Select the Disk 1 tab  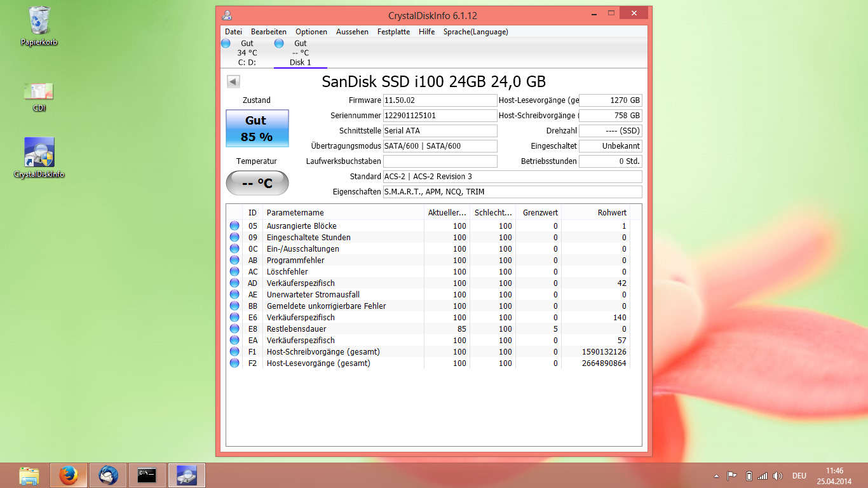click(301, 53)
